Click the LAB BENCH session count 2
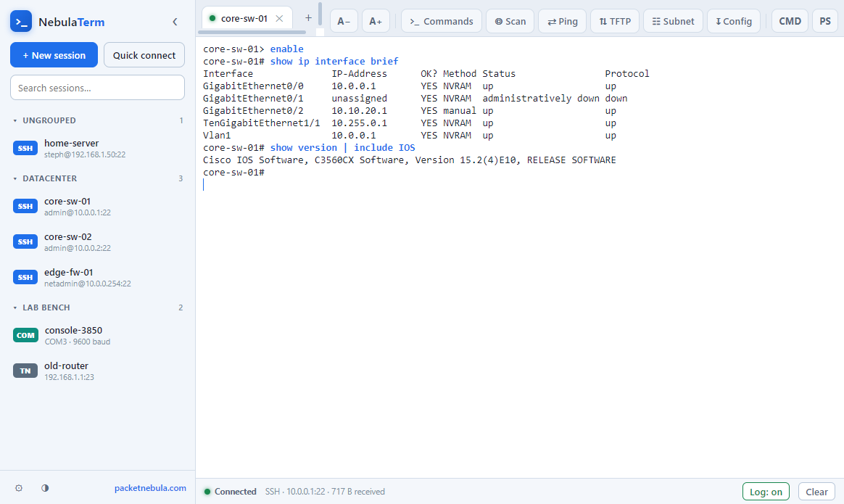This screenshot has height=504, width=844. [x=181, y=307]
